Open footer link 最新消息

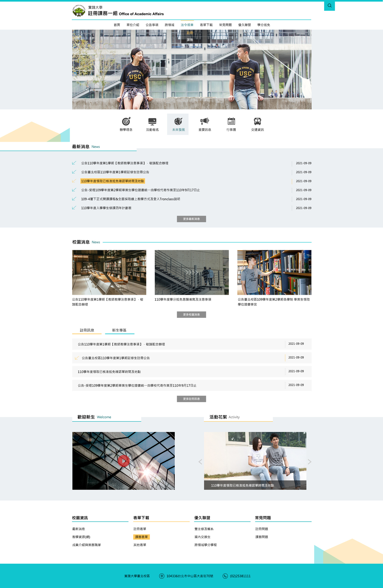point(78,529)
